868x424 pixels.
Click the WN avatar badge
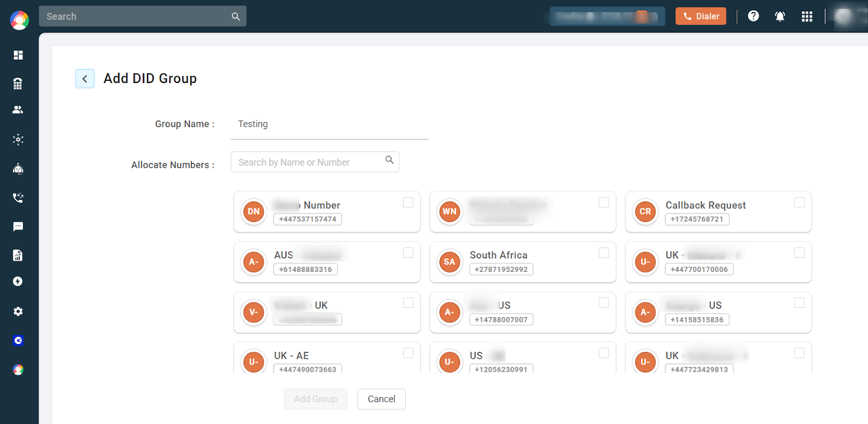pos(450,212)
